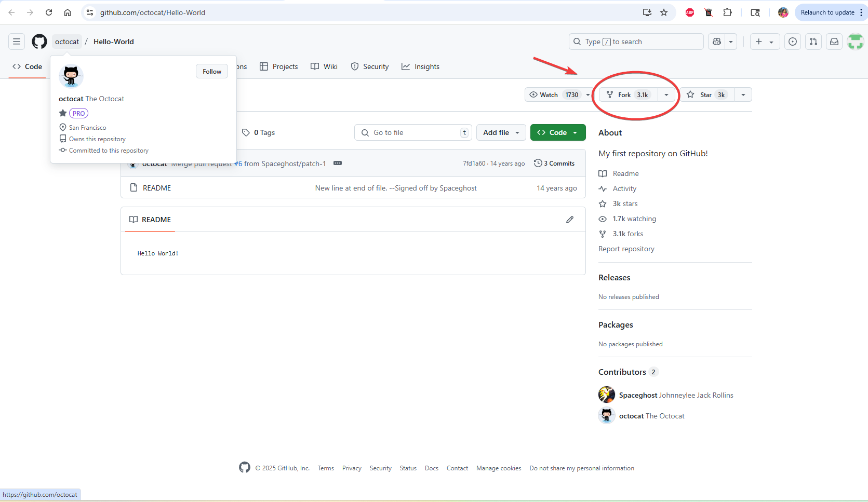Open the 0 Tags link

(258, 132)
